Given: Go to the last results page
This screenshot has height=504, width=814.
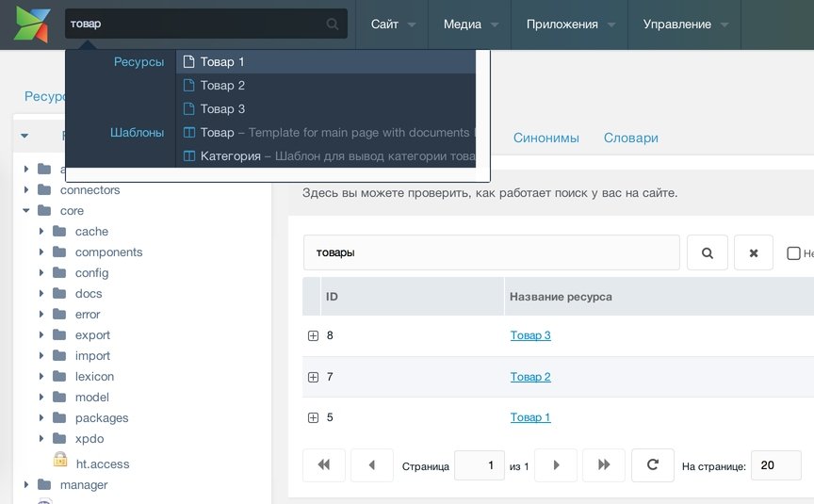Looking at the screenshot, I should point(604,465).
